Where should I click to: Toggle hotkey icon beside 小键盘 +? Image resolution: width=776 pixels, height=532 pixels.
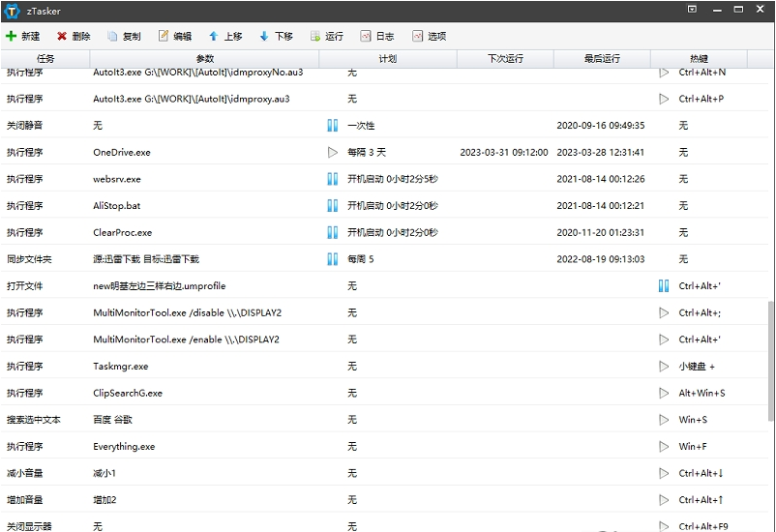tap(664, 366)
